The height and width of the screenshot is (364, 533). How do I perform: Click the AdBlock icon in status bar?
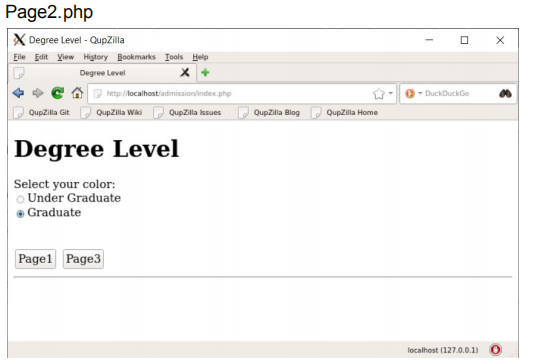495,349
